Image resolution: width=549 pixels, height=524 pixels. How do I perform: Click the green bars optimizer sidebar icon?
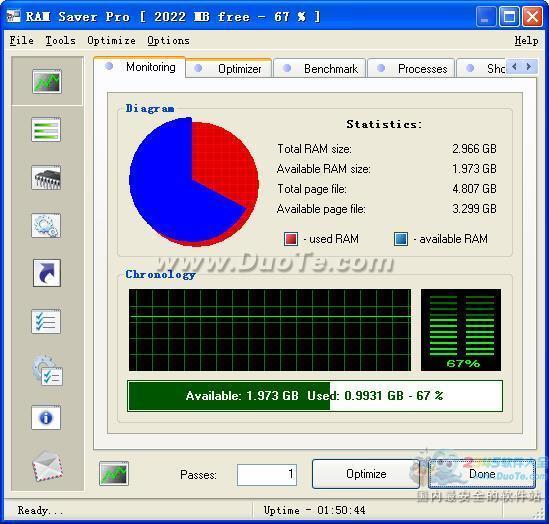point(46,130)
